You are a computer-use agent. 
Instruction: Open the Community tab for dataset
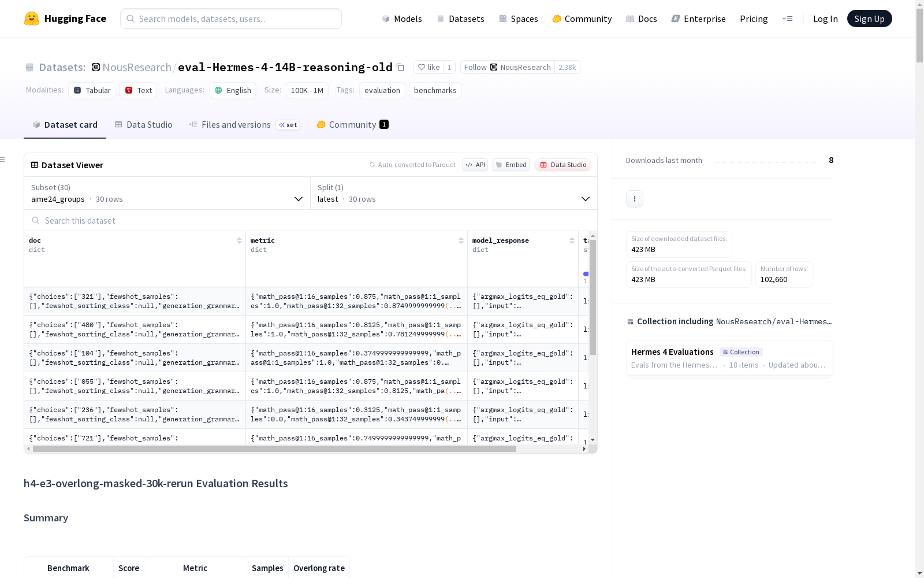click(x=352, y=125)
